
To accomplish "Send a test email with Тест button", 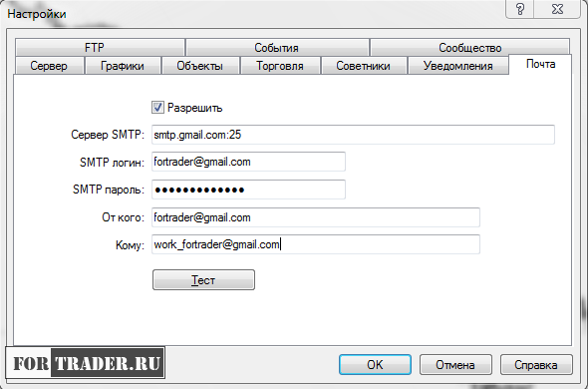I will [203, 279].
